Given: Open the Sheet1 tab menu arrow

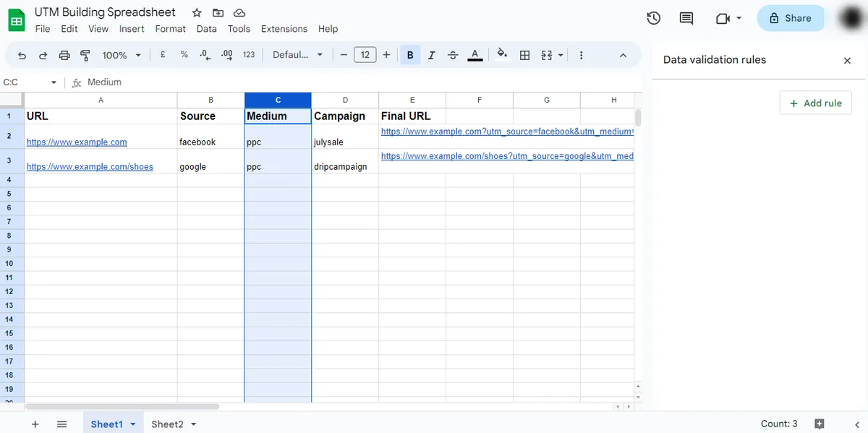Looking at the screenshot, I should [x=132, y=424].
